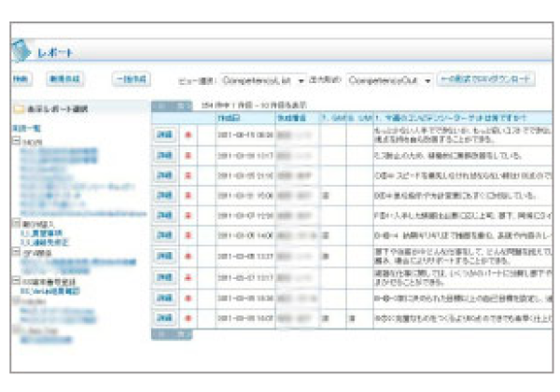Click the red icon in the sixth table row
This screenshot has height=392, width=560.
pos(189,237)
